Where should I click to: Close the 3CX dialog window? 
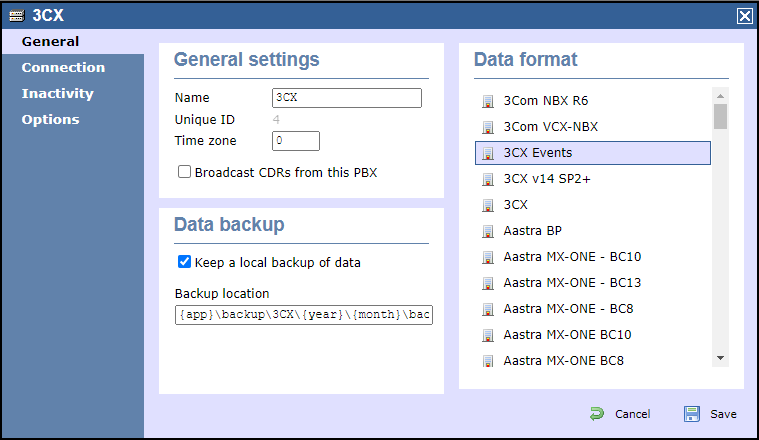(745, 16)
